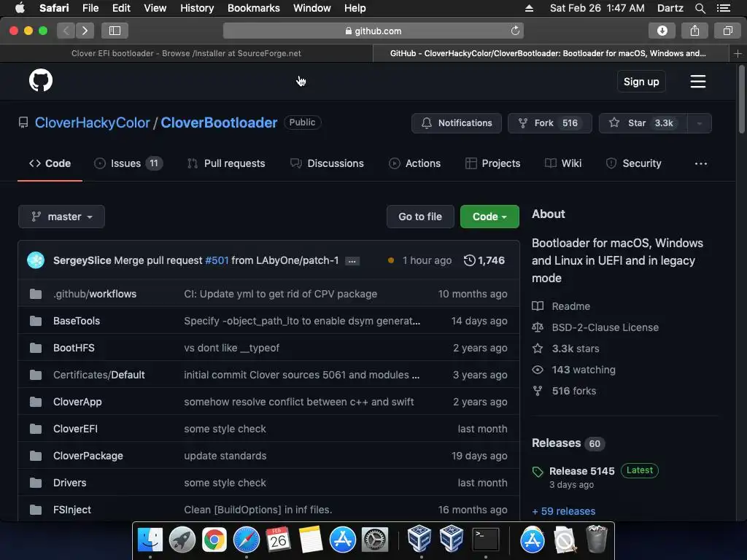This screenshot has height=560, width=747.
Task: Fork the repository
Action: pyautogui.click(x=550, y=123)
